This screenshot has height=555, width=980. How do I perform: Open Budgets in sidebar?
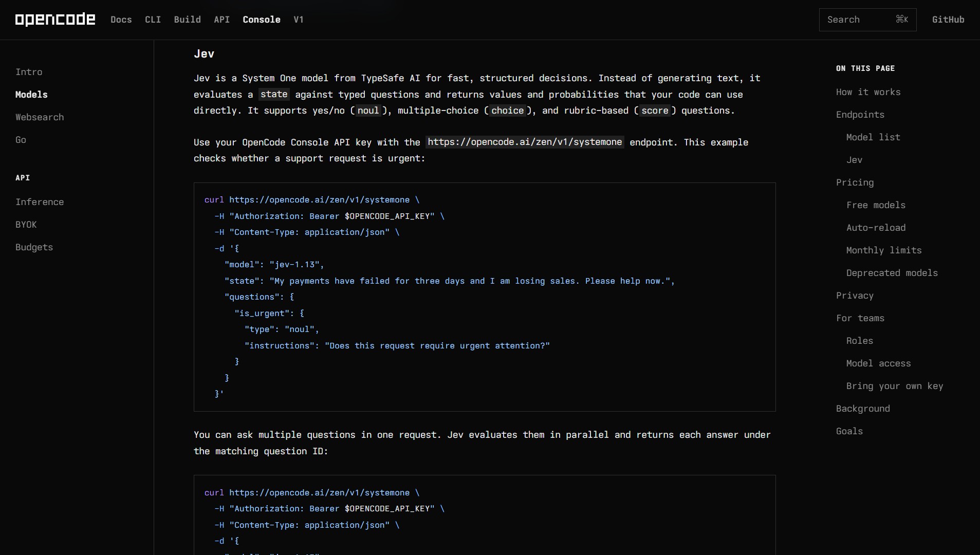[34, 247]
